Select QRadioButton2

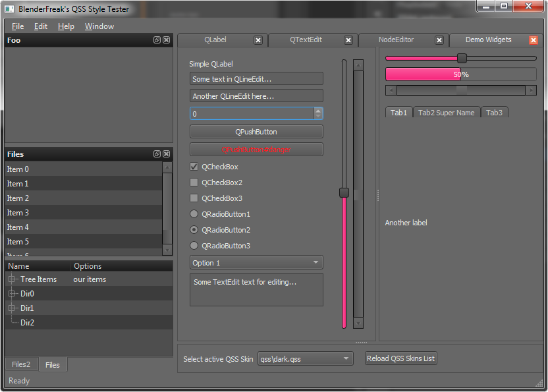pos(194,230)
